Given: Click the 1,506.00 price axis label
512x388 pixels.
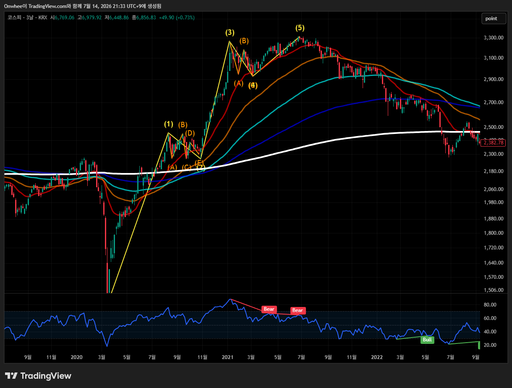Looking at the screenshot, I should click(494, 290).
